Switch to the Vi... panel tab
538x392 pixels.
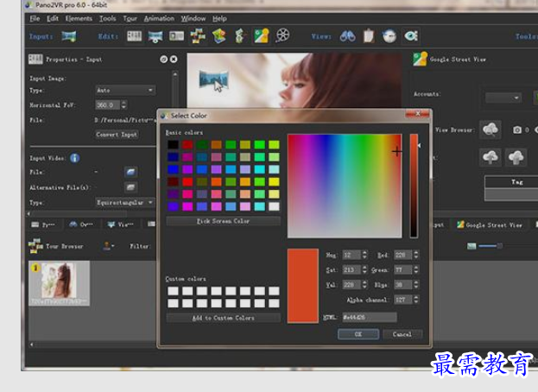coord(120,224)
